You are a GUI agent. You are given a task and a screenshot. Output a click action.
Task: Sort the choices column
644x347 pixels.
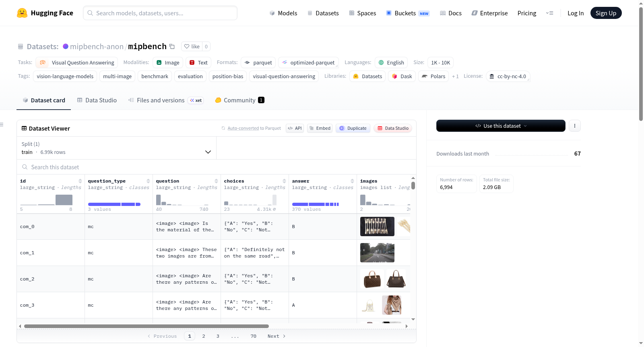pyautogui.click(x=285, y=181)
